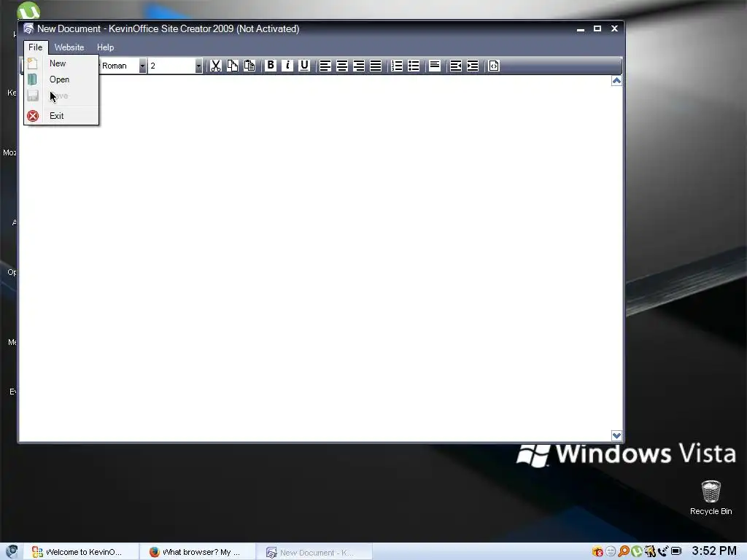This screenshot has height=560, width=747.
Task: Click the paragraph icon after bullet list
Action: click(435, 66)
